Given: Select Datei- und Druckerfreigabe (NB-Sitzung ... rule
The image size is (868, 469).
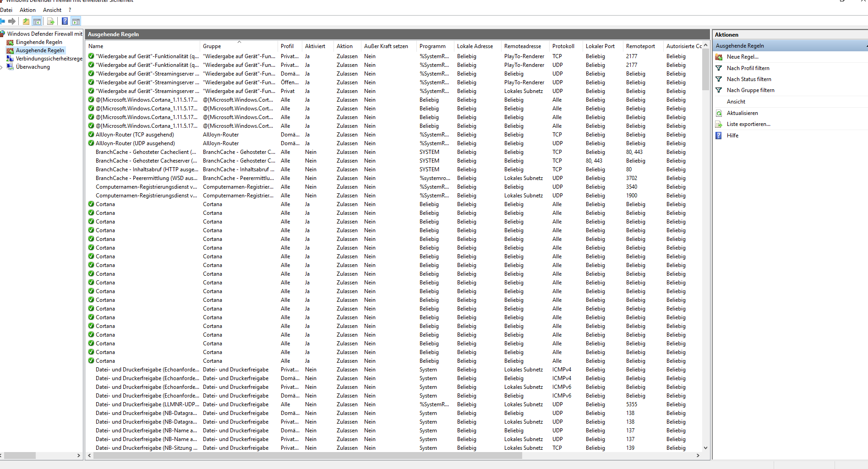Looking at the screenshot, I should click(147, 448).
